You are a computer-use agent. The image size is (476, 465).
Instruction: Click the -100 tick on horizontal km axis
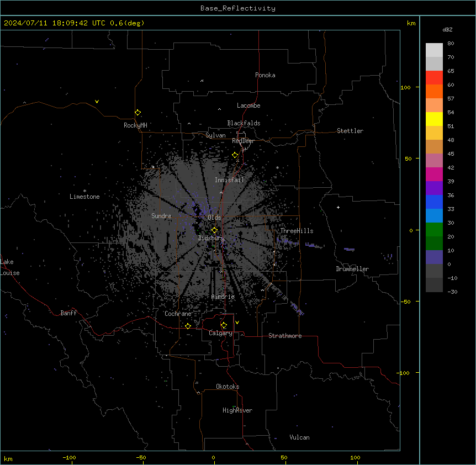tap(69, 457)
